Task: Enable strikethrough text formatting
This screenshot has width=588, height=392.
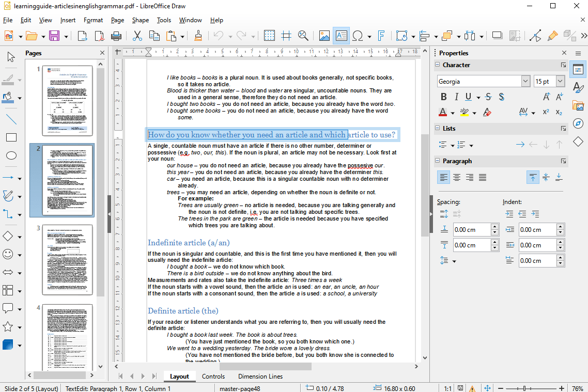Action: (x=487, y=97)
